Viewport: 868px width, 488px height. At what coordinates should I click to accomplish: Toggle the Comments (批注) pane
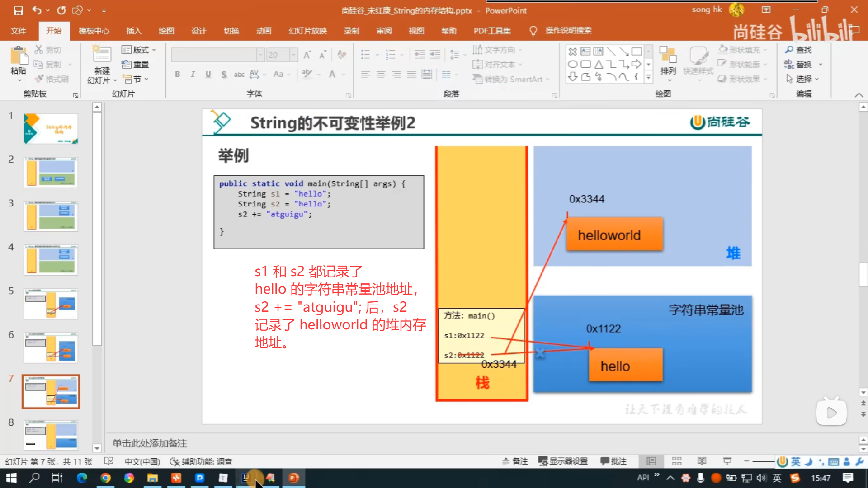(613, 461)
